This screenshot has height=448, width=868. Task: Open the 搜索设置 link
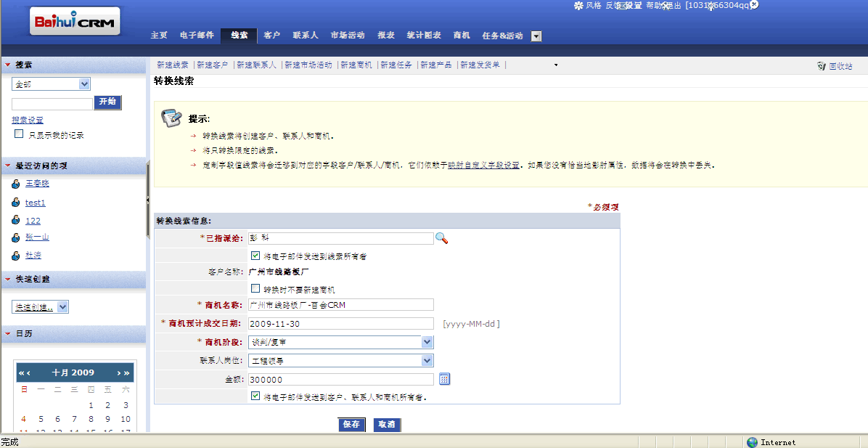28,120
